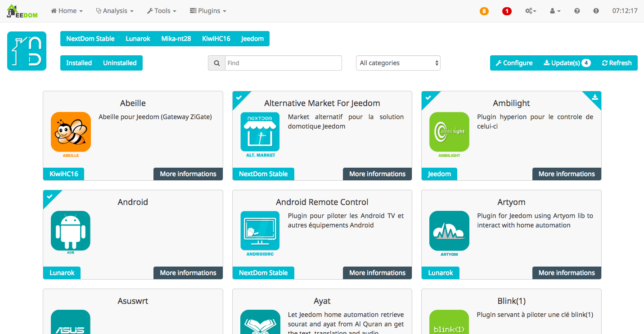Click the AndroidRC plugin icon
Image resolution: width=644 pixels, height=334 pixels.
(x=260, y=231)
